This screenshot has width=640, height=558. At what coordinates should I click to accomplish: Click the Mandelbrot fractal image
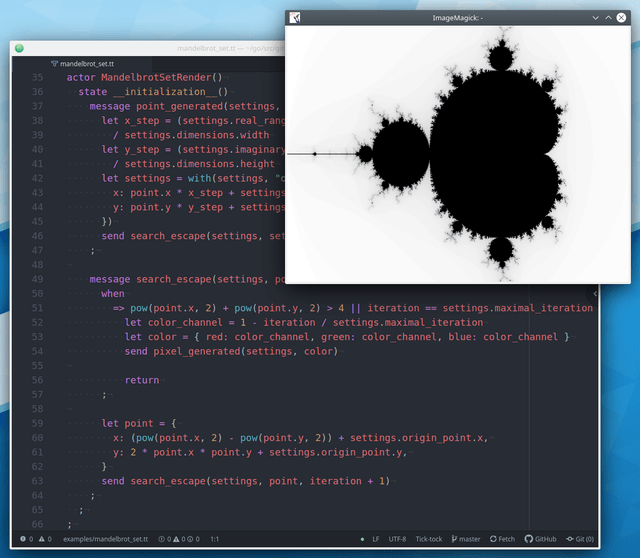[458, 154]
